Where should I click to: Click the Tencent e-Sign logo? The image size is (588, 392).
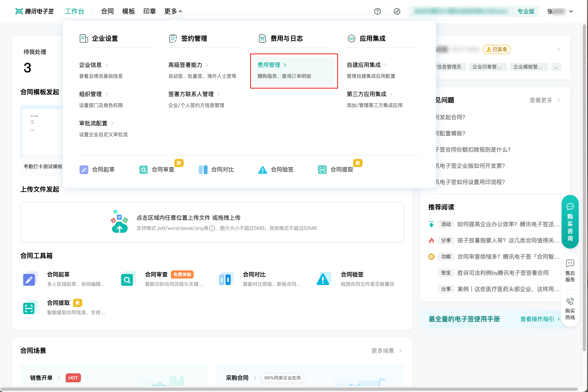click(x=34, y=11)
